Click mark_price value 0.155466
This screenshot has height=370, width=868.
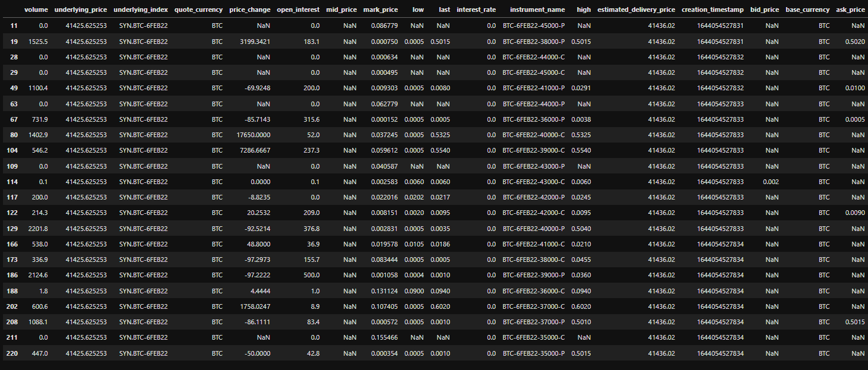[385, 337]
